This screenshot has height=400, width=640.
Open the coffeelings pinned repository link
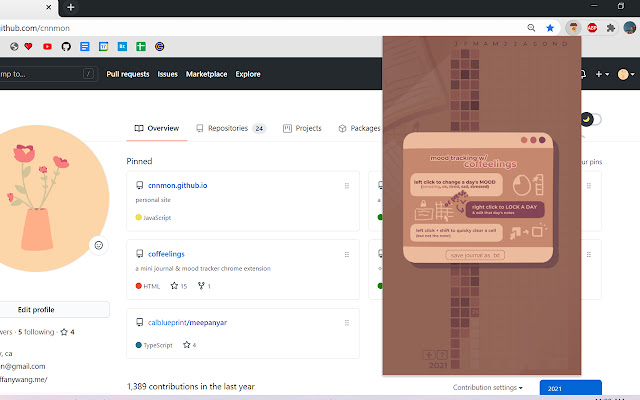click(166, 254)
